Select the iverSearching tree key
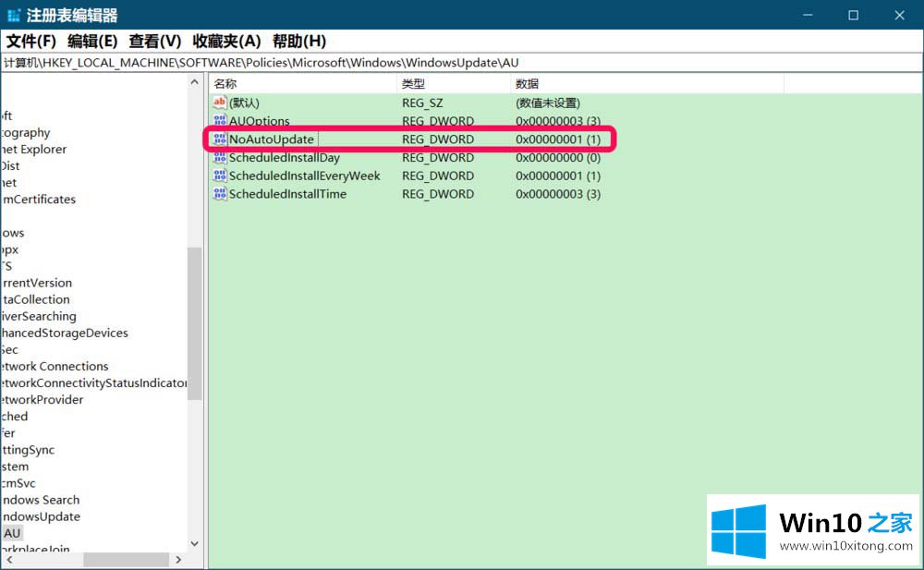This screenshot has width=924, height=570. 38,317
